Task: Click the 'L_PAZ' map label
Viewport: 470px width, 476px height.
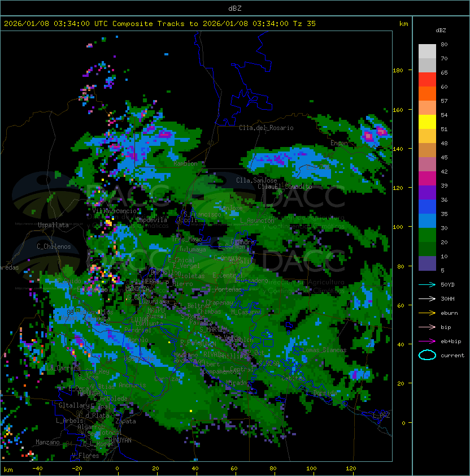Action: pyautogui.click(x=381, y=416)
